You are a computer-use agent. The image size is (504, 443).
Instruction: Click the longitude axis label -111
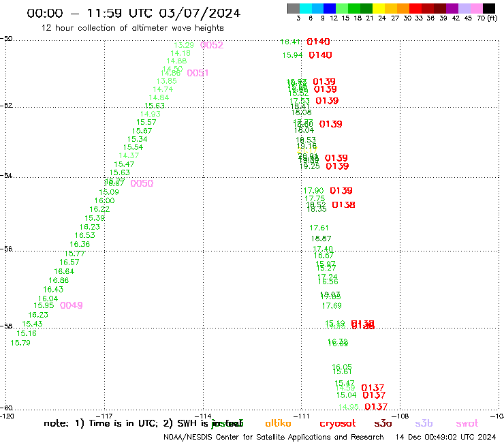301,416
